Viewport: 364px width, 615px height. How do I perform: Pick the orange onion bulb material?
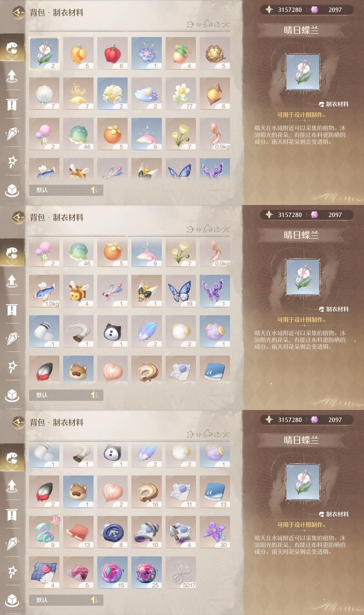78,53
